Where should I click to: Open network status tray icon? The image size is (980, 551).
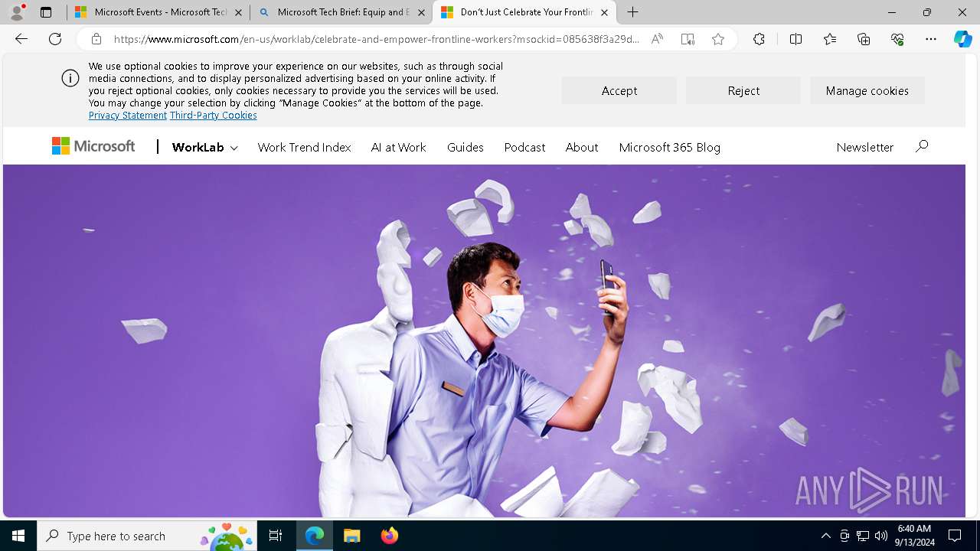tap(863, 536)
